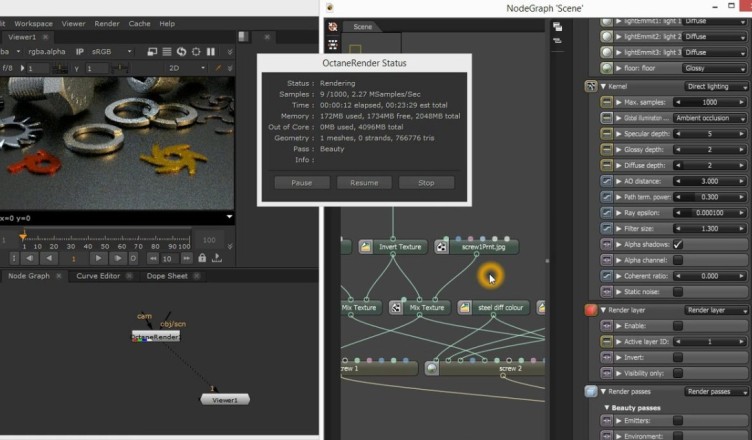Tick the Invert checkbox under Render layer
752x440 pixels.
click(x=678, y=357)
